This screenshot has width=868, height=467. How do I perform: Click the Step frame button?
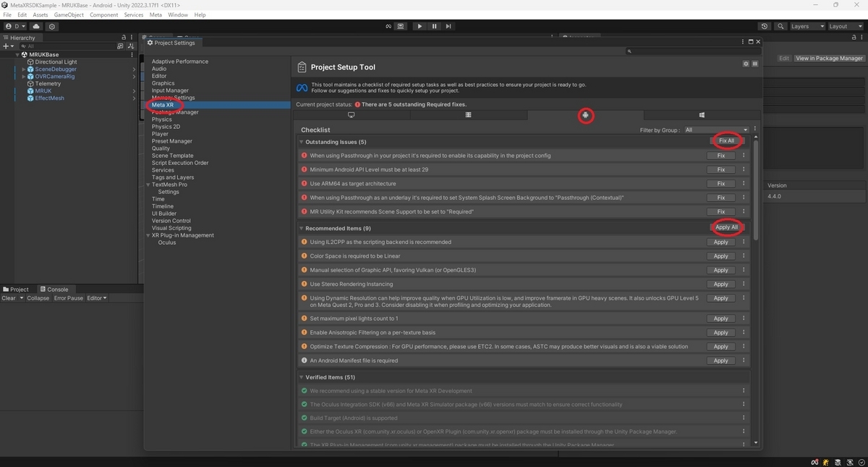click(x=448, y=26)
